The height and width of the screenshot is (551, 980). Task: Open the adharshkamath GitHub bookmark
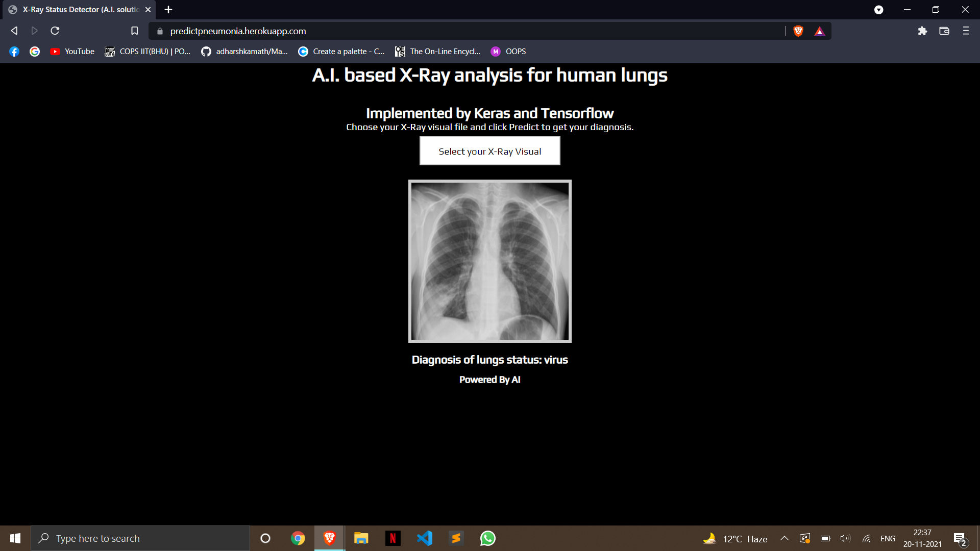coord(244,51)
